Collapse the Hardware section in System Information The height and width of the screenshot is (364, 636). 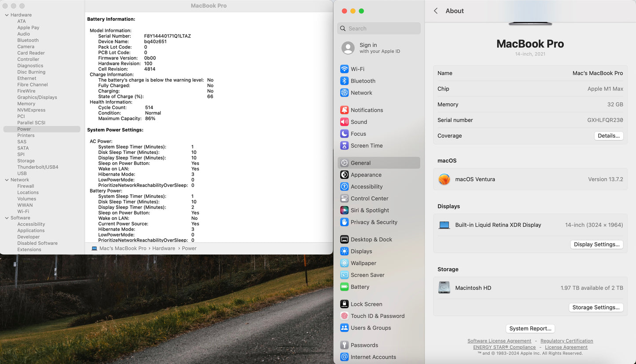pos(7,15)
